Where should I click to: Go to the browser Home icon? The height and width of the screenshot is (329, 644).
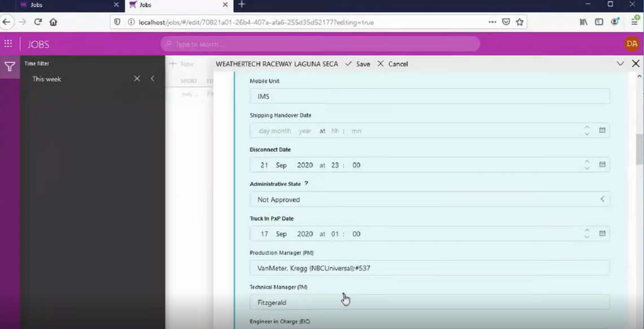tap(53, 22)
